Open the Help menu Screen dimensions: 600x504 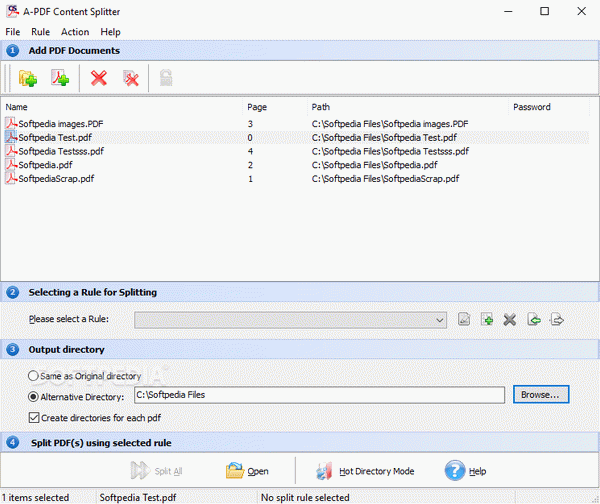tap(110, 32)
